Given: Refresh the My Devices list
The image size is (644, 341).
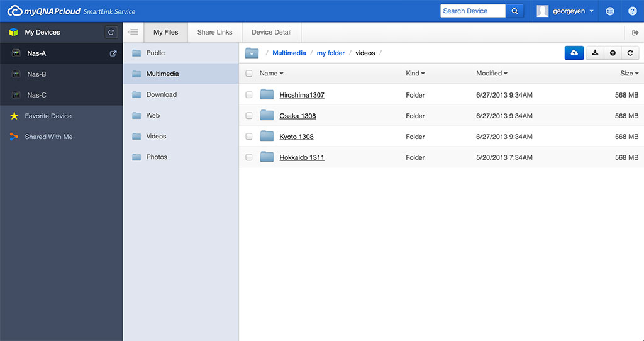Looking at the screenshot, I should (111, 32).
